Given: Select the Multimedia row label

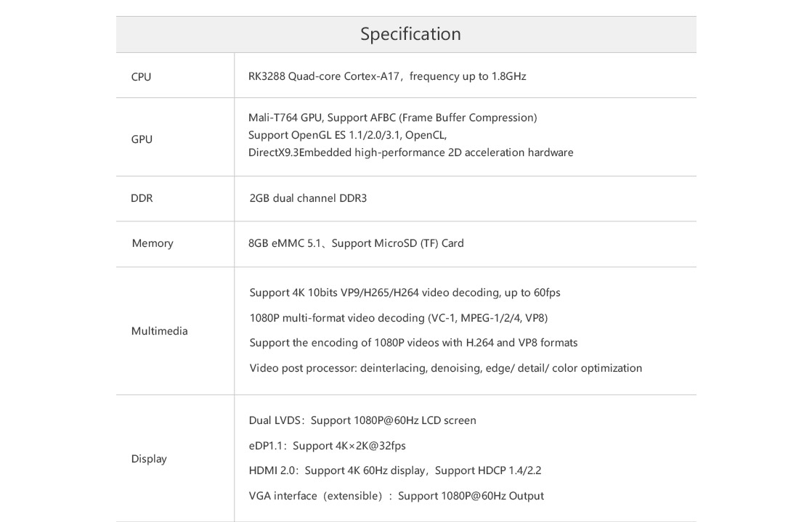Looking at the screenshot, I should (160, 331).
